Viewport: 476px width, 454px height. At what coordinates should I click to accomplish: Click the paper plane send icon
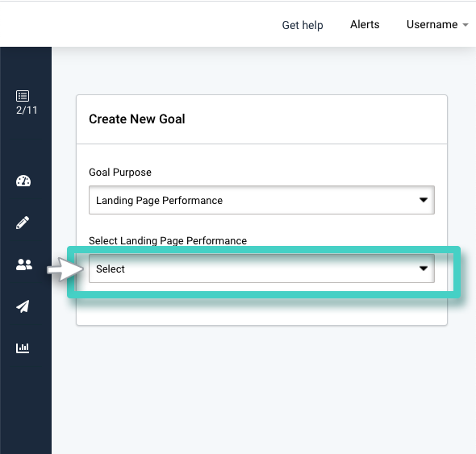(x=23, y=306)
